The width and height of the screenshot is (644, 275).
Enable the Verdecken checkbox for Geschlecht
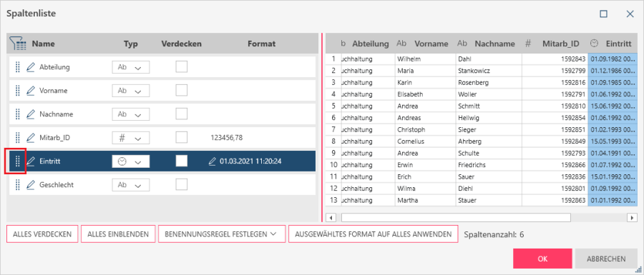182,184
